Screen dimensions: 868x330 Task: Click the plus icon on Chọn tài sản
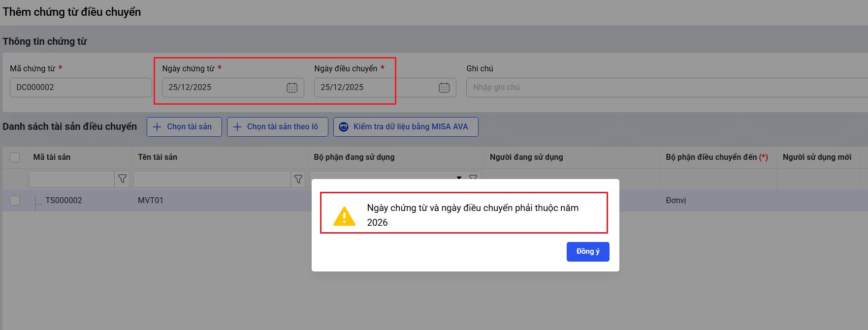[157, 127]
